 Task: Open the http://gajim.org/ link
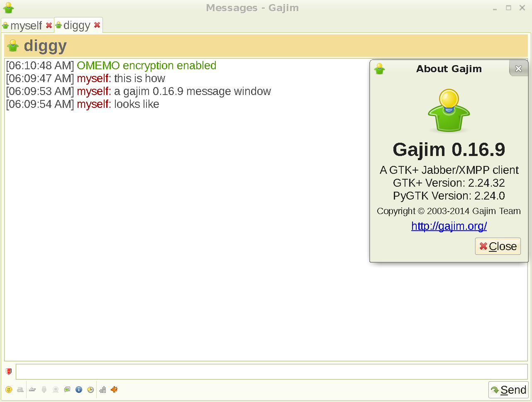coord(449,226)
